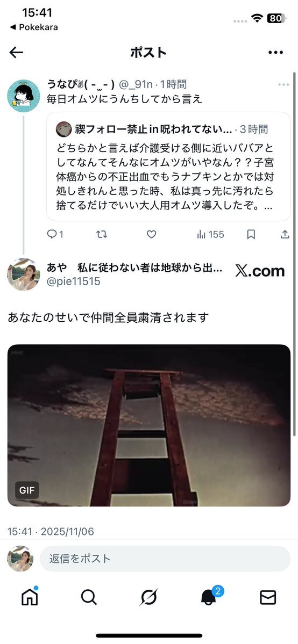Tap the share upload icon
The height and width of the screenshot is (644, 298).
tap(285, 234)
